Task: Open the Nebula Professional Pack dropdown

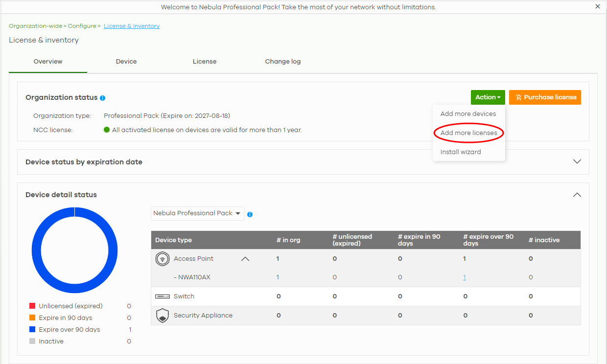Action: pyautogui.click(x=197, y=213)
